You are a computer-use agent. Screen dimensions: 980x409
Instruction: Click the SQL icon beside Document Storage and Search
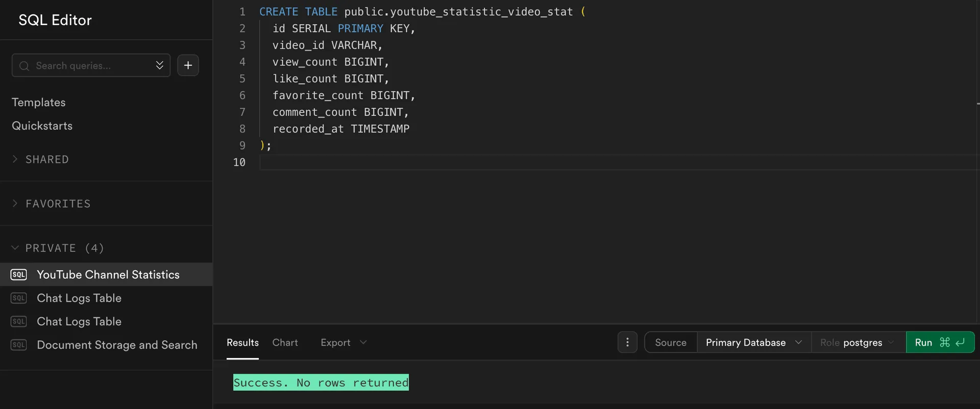[19, 345]
